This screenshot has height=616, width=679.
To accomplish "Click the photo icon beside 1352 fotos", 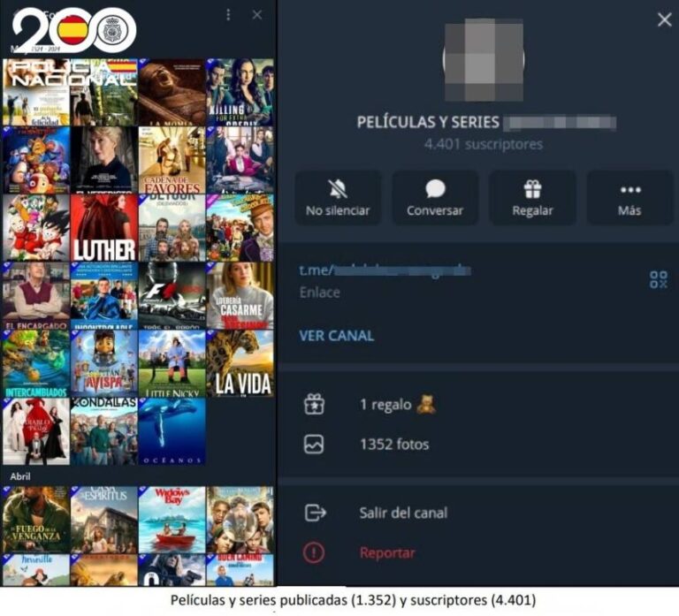I will (x=314, y=445).
